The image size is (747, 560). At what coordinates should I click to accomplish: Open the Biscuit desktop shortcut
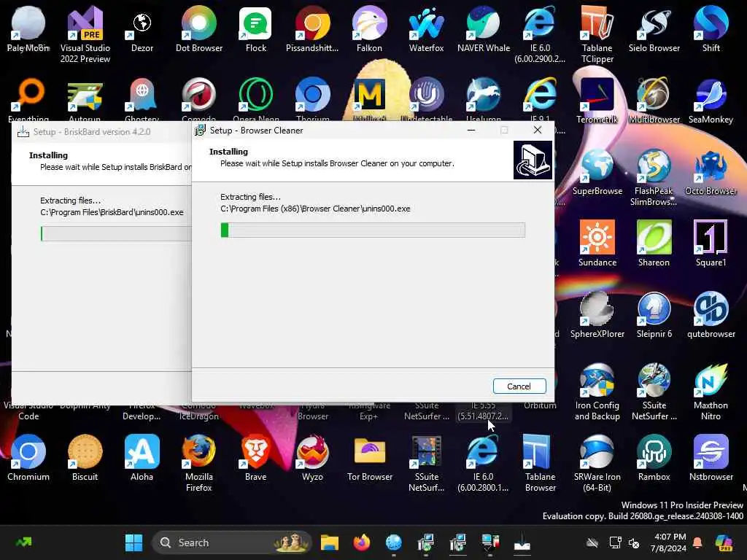(x=85, y=458)
